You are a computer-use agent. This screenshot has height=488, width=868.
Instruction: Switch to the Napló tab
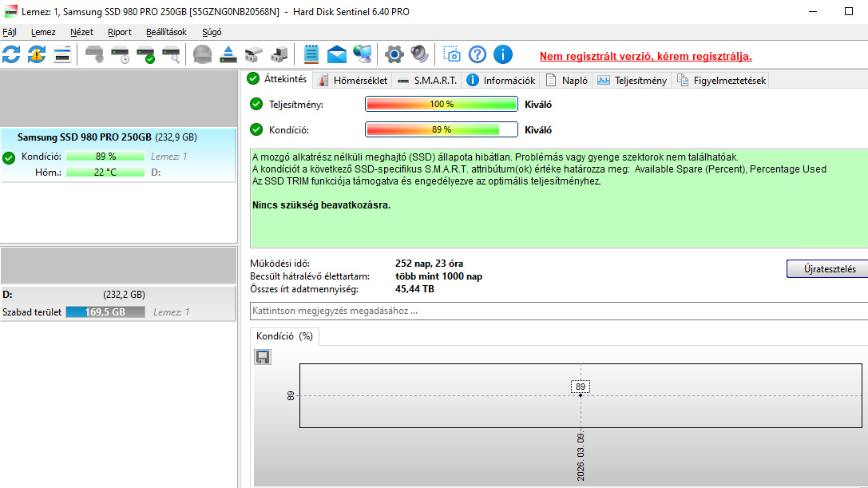click(567, 81)
